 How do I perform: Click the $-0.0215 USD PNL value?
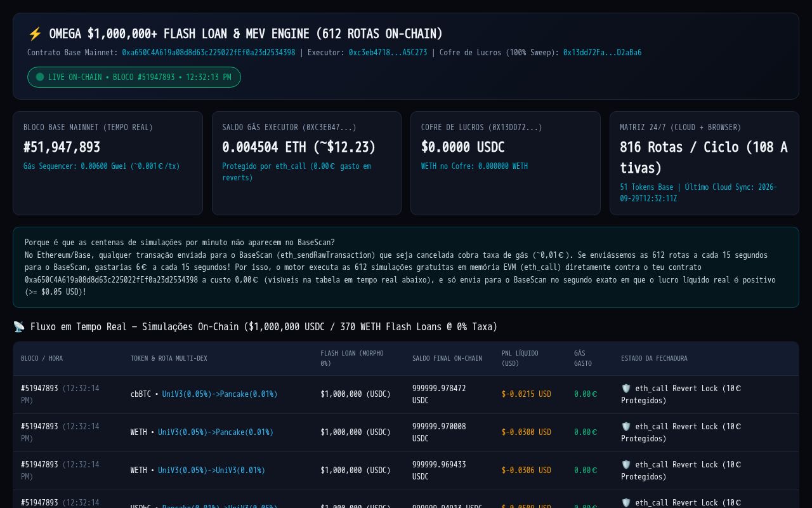526,394
